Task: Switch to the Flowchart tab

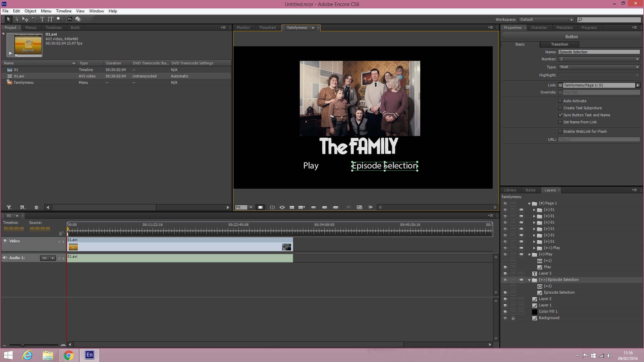Action: click(x=267, y=28)
